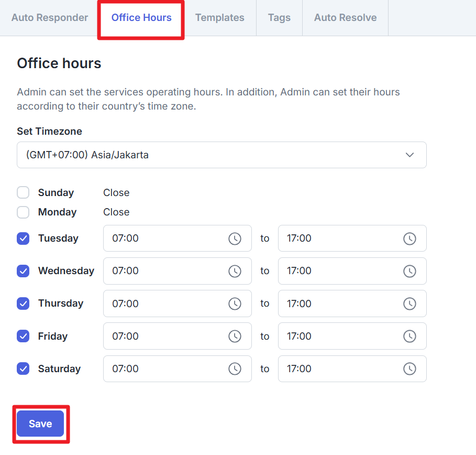Disable Saturday office hours checkbox
This screenshot has height=455, width=476.
(23, 369)
